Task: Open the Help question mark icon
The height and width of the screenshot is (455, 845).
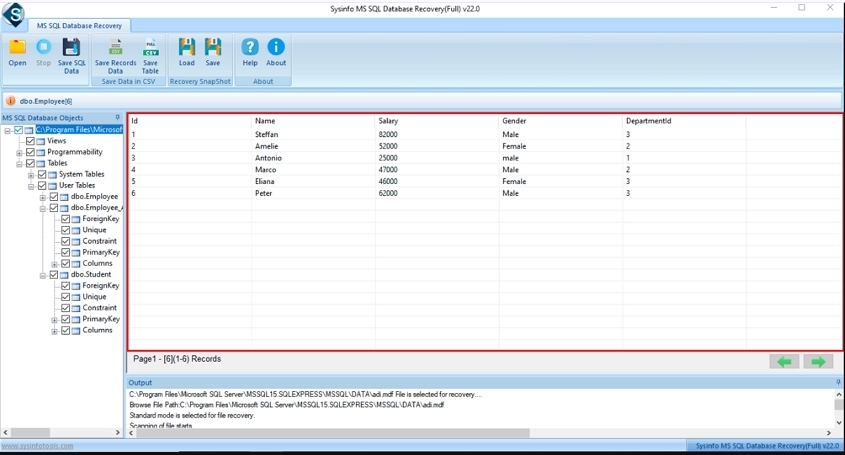Action: click(x=250, y=47)
